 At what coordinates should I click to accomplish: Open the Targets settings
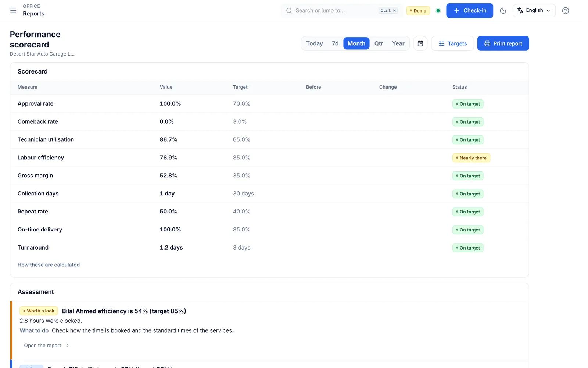click(x=453, y=43)
